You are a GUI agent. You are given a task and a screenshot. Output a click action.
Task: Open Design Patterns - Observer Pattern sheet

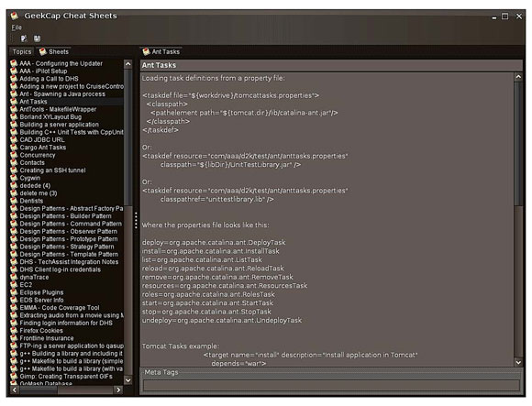point(68,232)
